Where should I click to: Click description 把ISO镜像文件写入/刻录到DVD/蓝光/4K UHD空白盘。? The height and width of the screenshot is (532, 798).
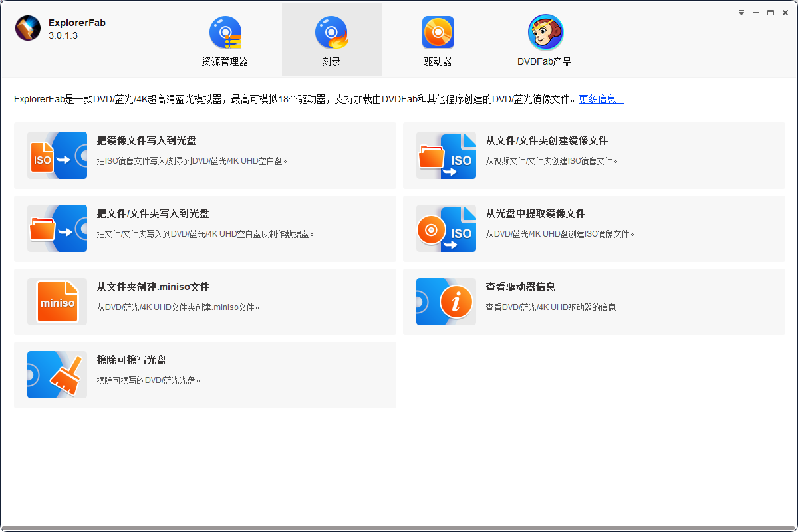click(193, 161)
